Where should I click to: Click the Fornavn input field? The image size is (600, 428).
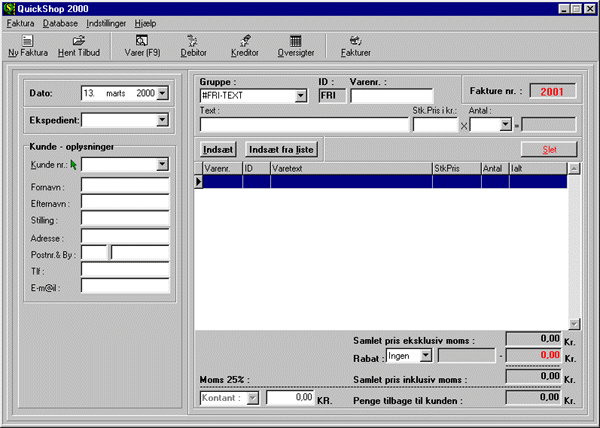(x=125, y=185)
